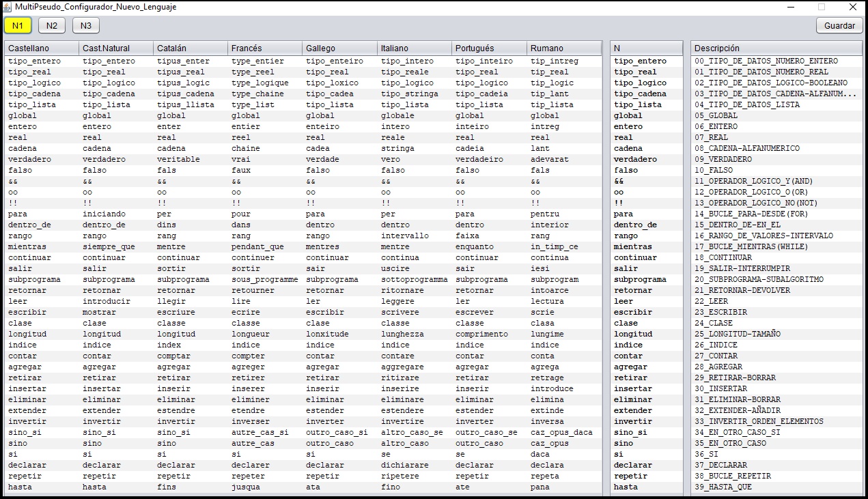868x499 pixels.
Task: Click the N column cell 'subprograma'
Action: point(640,279)
